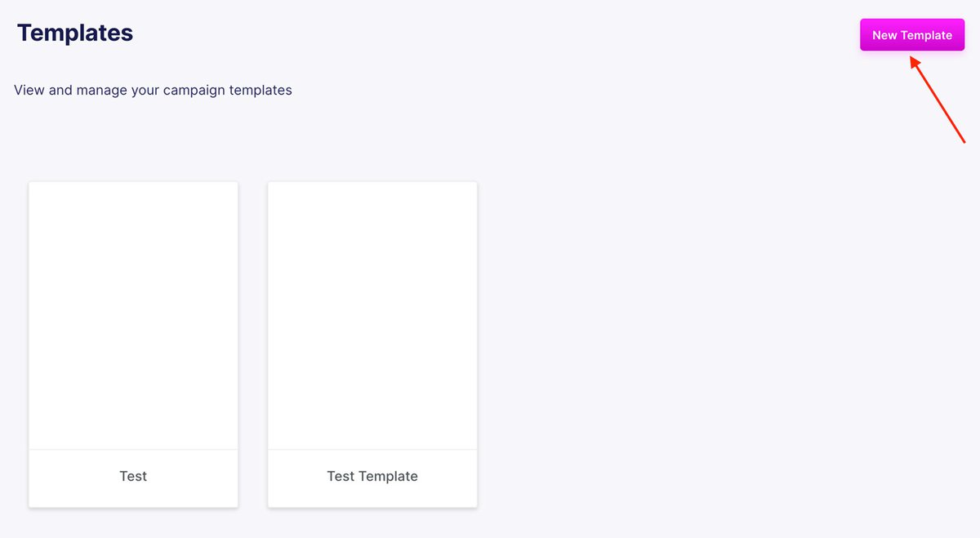
Task: Click the blank preview of Test Template card
Action: [x=372, y=315]
